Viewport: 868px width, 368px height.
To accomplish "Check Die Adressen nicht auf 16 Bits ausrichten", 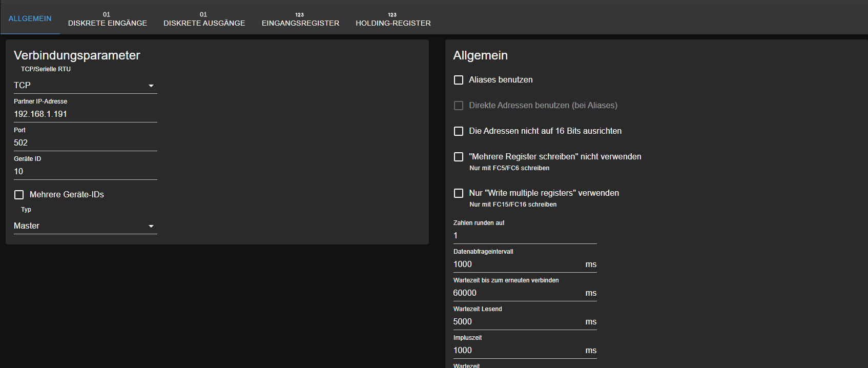I will (x=459, y=131).
